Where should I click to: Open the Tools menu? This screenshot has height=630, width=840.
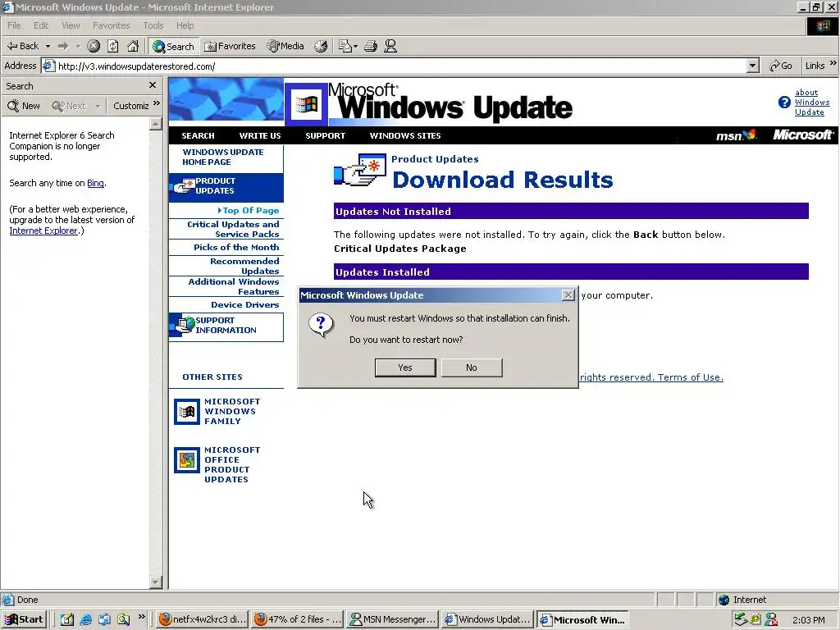[x=153, y=25]
